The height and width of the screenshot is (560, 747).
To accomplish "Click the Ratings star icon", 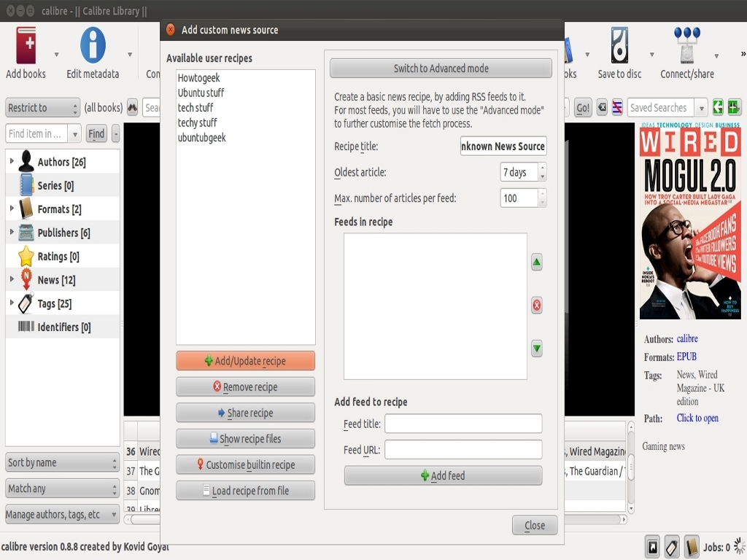I will pos(26,256).
